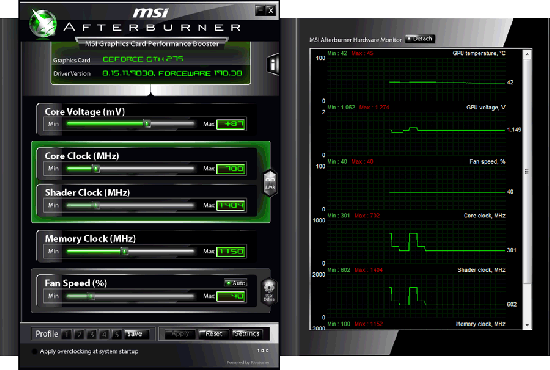Toggle the fan speed Auto button

click(236, 283)
